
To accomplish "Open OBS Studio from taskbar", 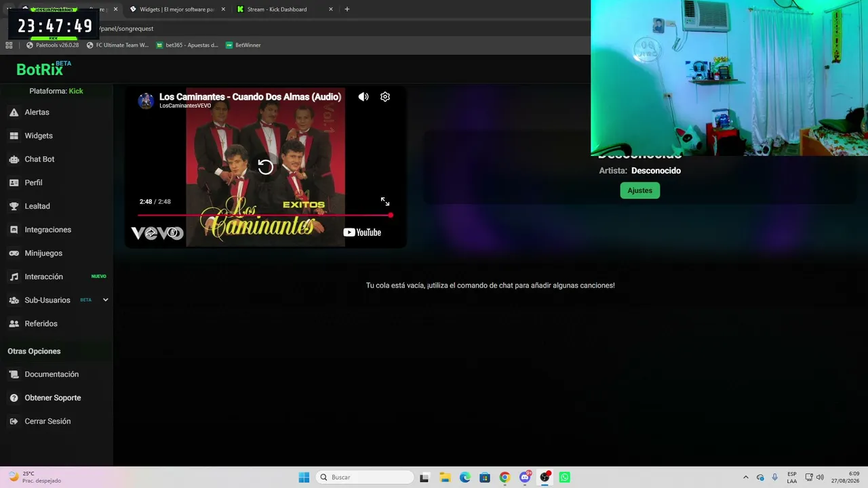I will coord(545,477).
